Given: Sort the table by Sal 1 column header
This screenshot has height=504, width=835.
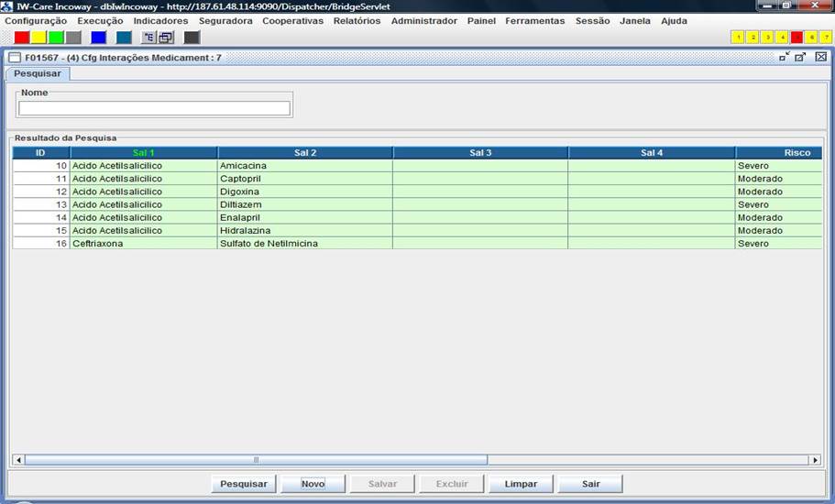Looking at the screenshot, I should click(144, 152).
